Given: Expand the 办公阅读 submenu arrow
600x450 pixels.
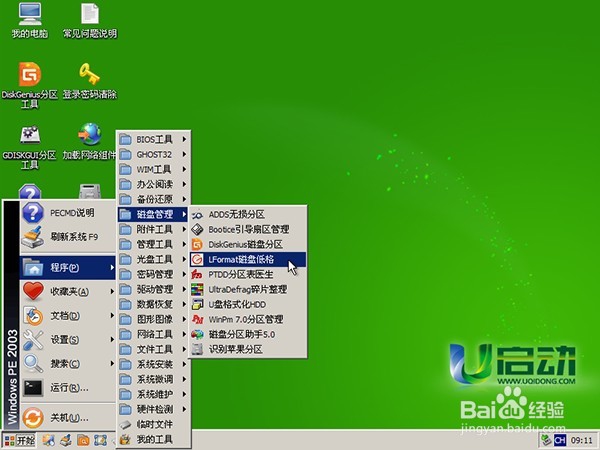Looking at the screenshot, I should click(184, 184).
